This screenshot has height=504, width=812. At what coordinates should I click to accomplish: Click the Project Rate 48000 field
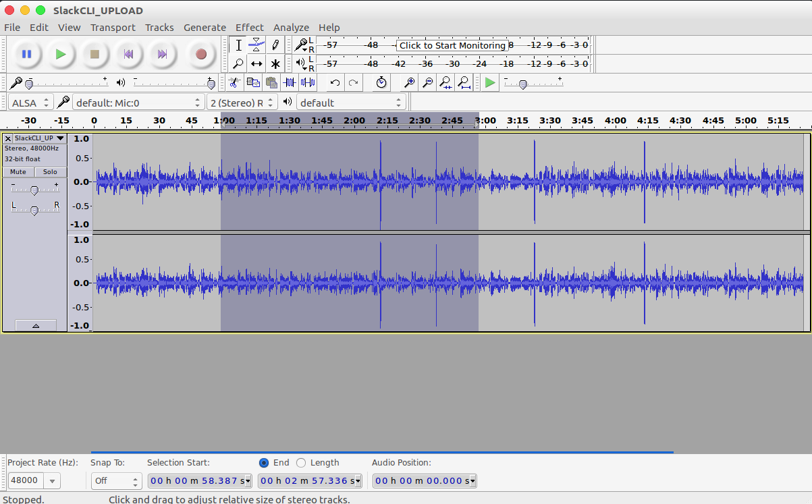pyautogui.click(x=26, y=481)
